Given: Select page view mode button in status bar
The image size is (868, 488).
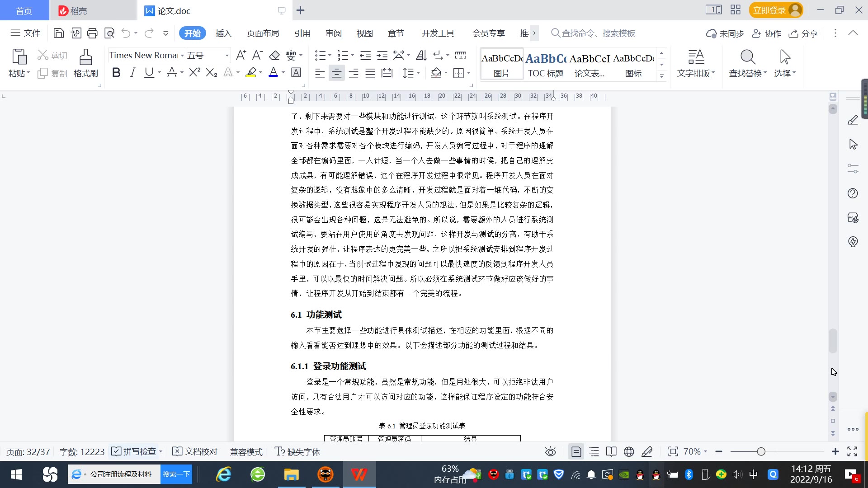Looking at the screenshot, I should (x=576, y=451).
